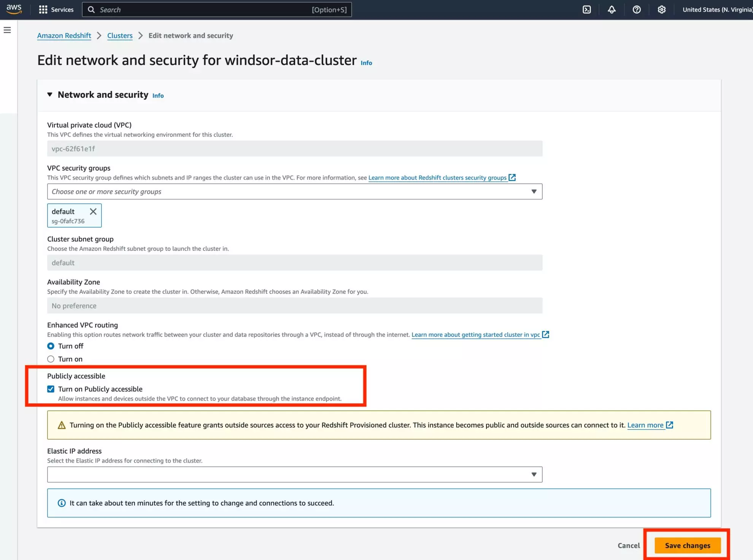Image resolution: width=753 pixels, height=560 pixels.
Task: Click the Publicly accessible heading
Action: pos(76,376)
